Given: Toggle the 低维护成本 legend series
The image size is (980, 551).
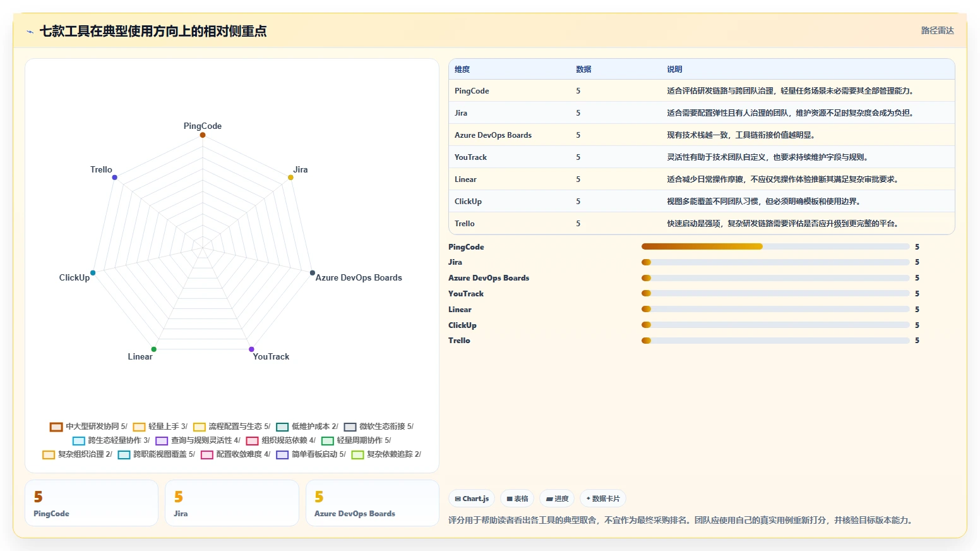Looking at the screenshot, I should [x=307, y=427].
